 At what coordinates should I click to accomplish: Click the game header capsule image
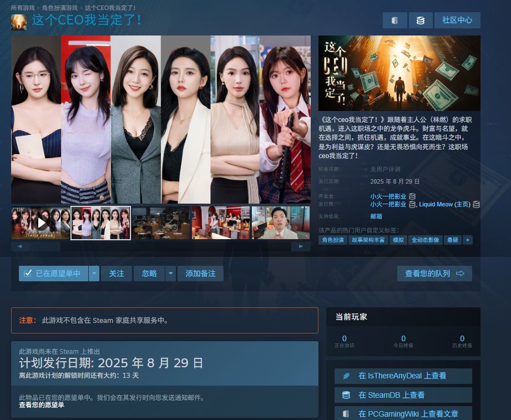coord(399,73)
